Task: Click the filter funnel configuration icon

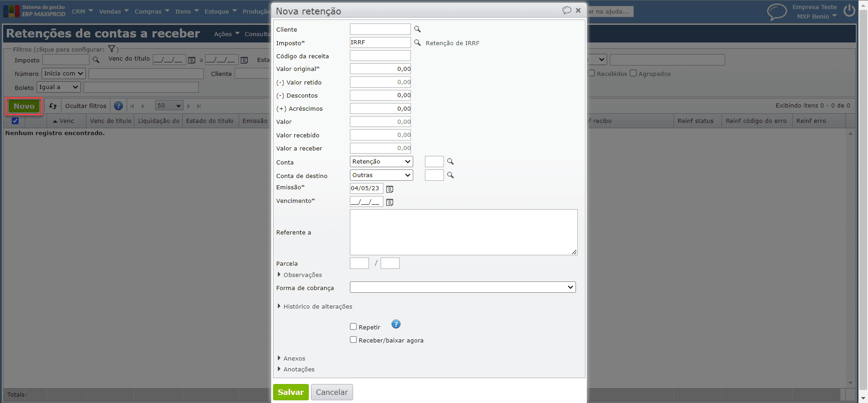Action: [x=112, y=49]
